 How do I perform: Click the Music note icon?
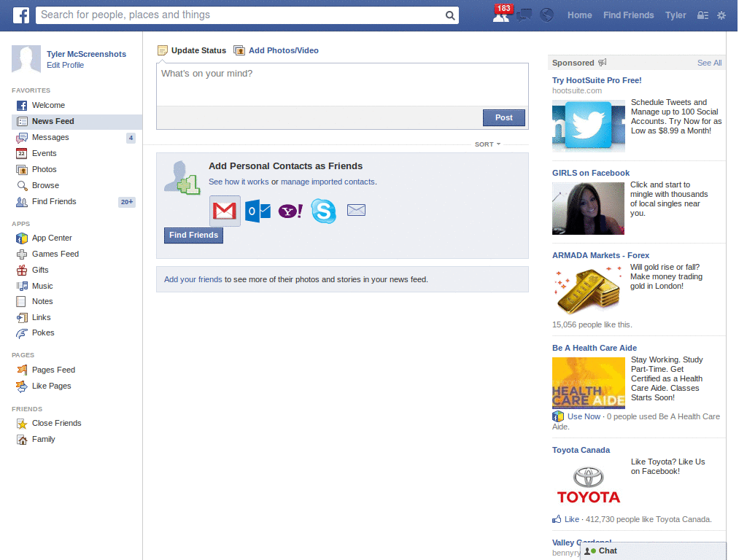click(x=22, y=286)
